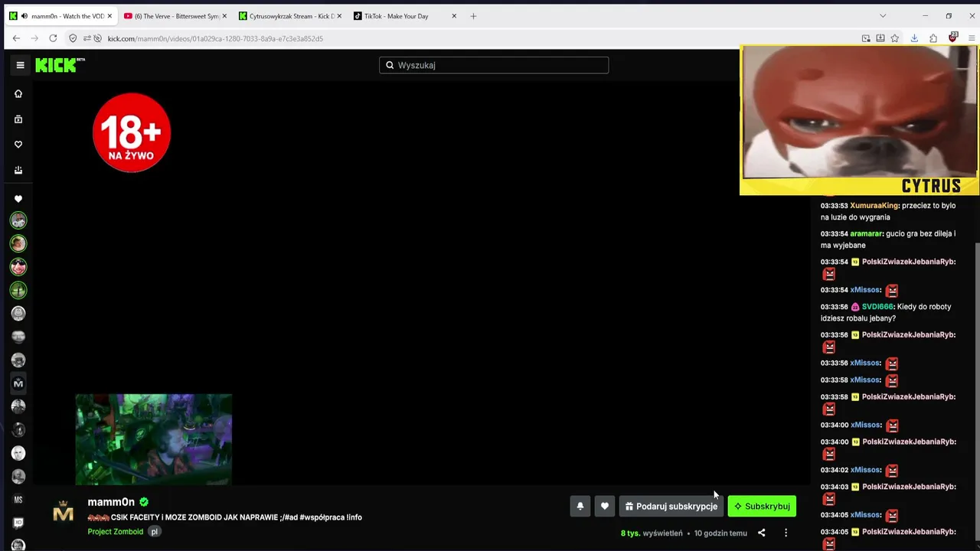Click the stream title starting 'CSIK FACEITY'
The width and height of the screenshot is (980, 551).
pyautogui.click(x=225, y=517)
